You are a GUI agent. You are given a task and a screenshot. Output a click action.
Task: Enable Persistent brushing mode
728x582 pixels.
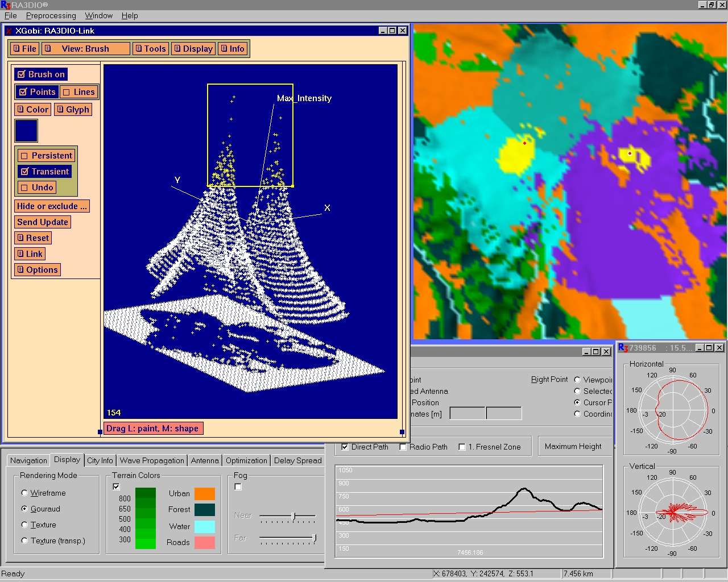click(46, 156)
